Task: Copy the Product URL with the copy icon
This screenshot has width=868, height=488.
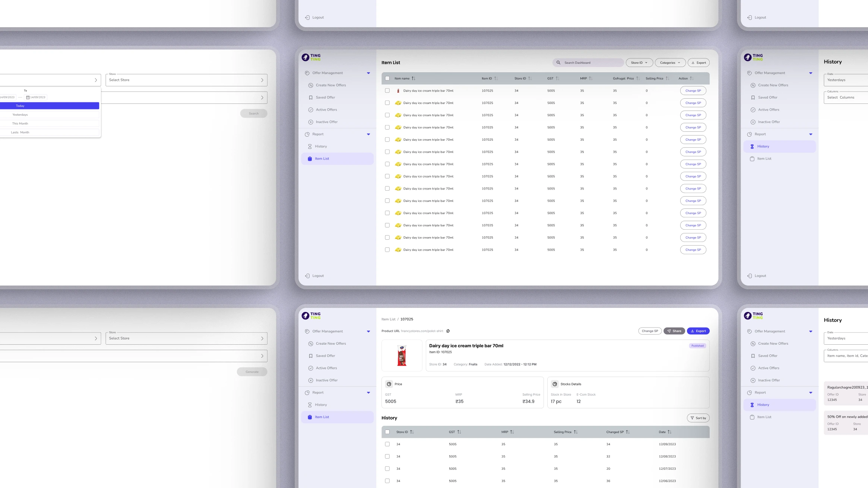Action: click(x=448, y=331)
